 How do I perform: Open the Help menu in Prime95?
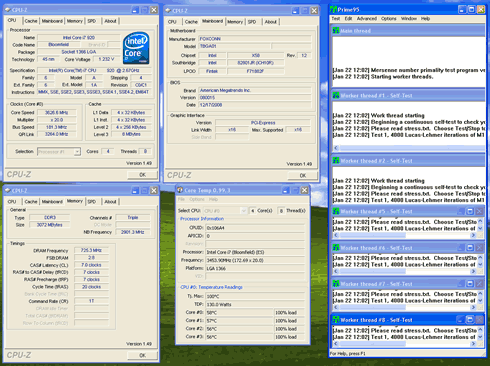[x=425, y=19]
